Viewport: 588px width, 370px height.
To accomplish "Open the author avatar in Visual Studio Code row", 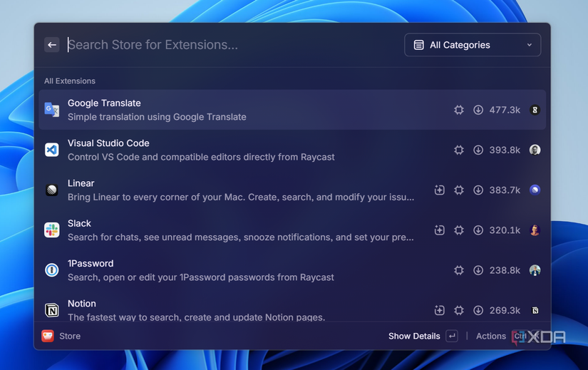I will pyautogui.click(x=535, y=150).
